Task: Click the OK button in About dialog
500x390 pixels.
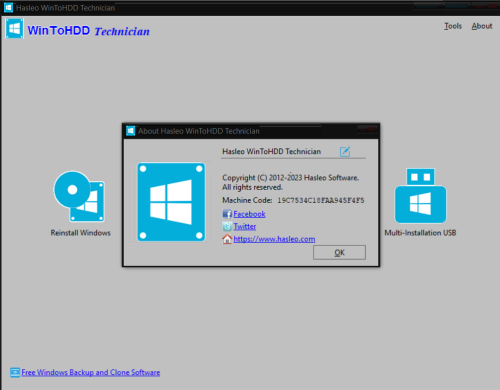Action: (x=339, y=252)
